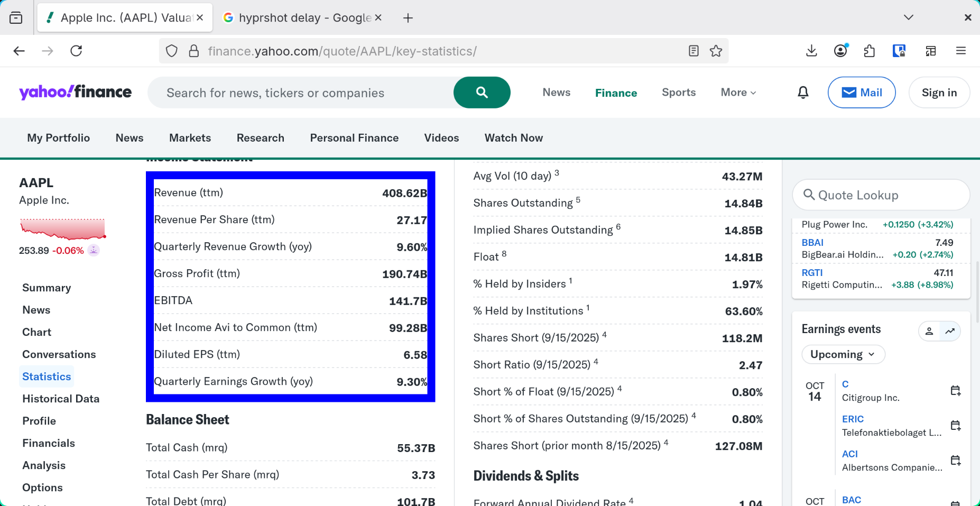Open the browser downloads panel
This screenshot has height=506, width=980.
click(x=811, y=51)
